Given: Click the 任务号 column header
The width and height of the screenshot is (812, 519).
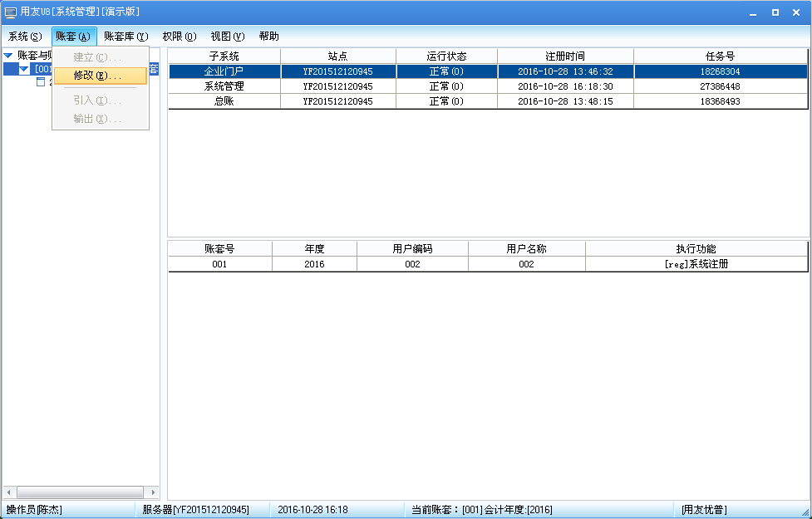Looking at the screenshot, I should pyautogui.click(x=721, y=56).
